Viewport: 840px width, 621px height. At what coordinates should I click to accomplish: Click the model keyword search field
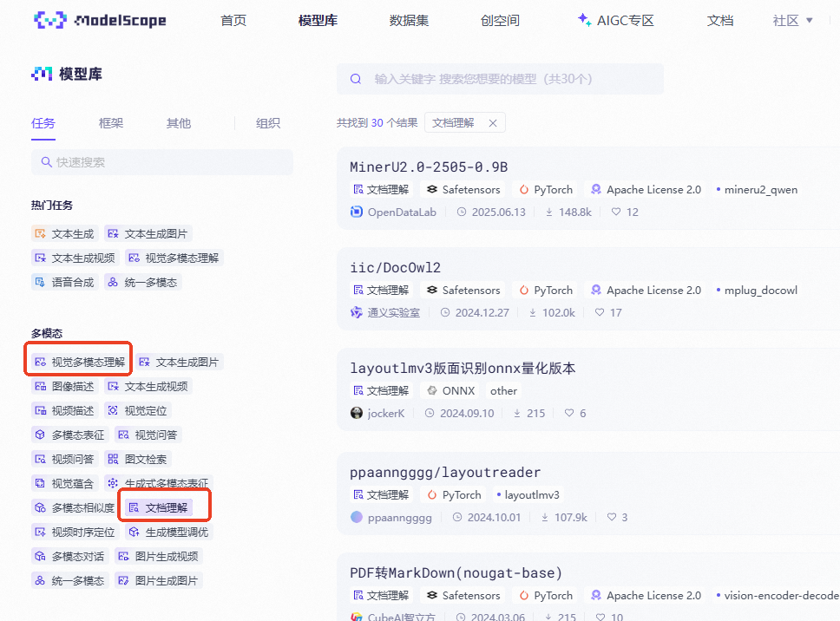pyautogui.click(x=501, y=79)
